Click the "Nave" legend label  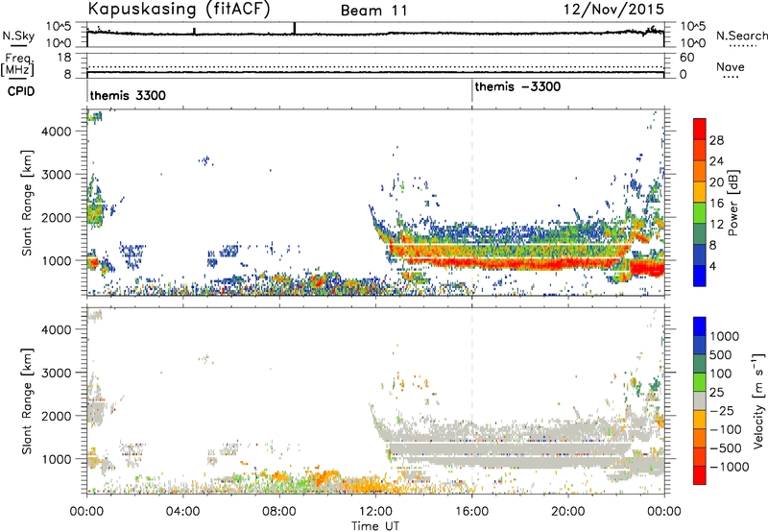[x=731, y=67]
